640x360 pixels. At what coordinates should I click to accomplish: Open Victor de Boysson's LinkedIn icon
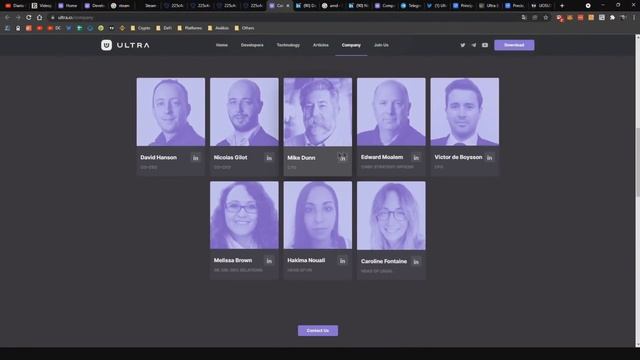(x=489, y=158)
